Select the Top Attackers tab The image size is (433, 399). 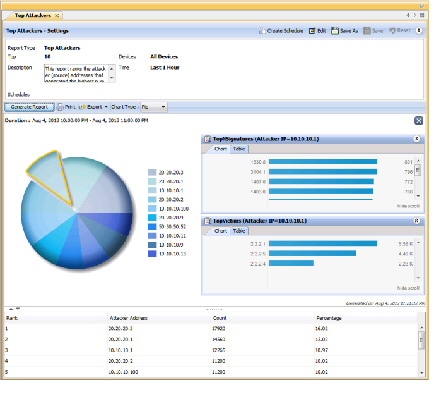tap(33, 15)
